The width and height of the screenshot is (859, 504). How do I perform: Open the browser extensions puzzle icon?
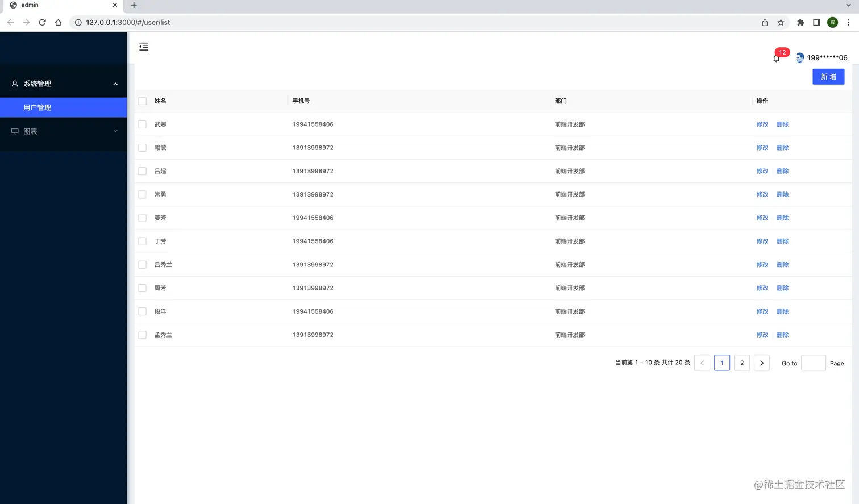click(x=800, y=22)
